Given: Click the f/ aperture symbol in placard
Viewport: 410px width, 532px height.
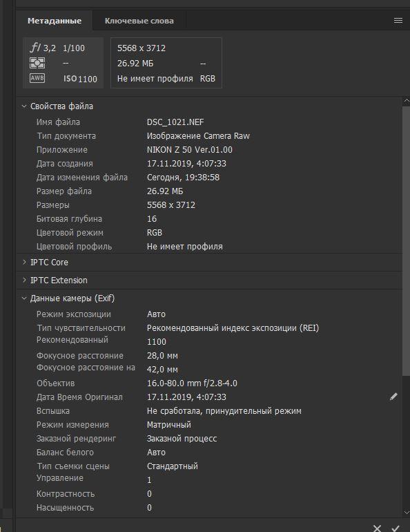Looking at the screenshot, I should coord(35,47).
